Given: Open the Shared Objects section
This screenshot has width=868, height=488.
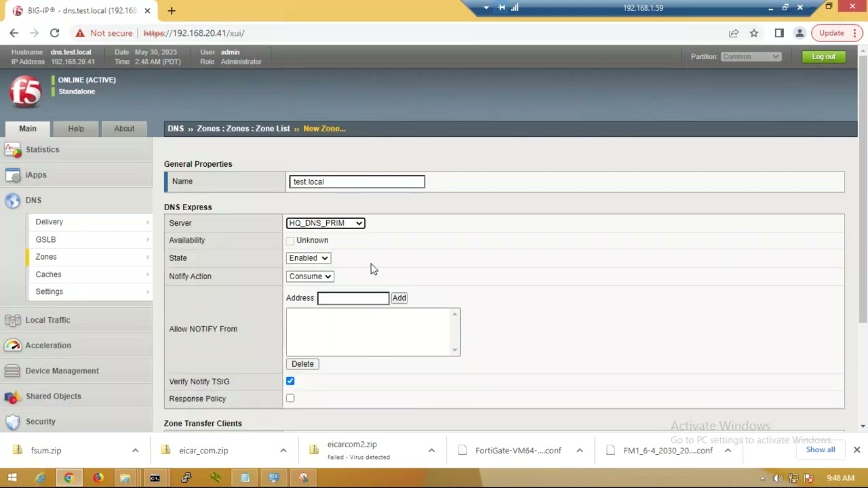Looking at the screenshot, I should (x=53, y=396).
